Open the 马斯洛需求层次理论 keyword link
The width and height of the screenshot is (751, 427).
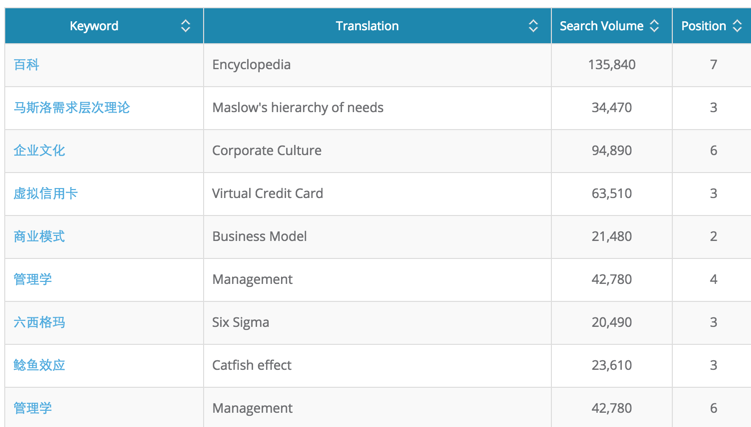(x=72, y=108)
